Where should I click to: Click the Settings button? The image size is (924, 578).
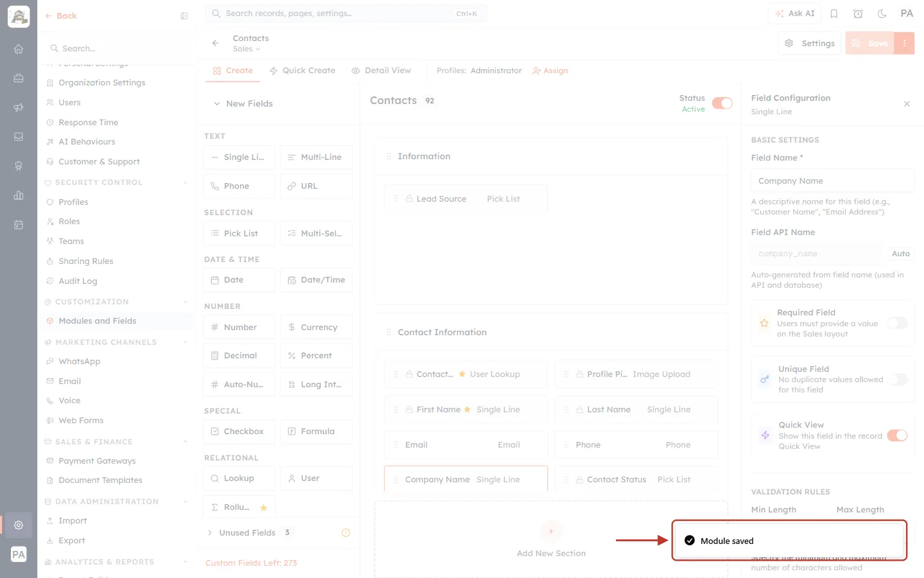pos(810,43)
